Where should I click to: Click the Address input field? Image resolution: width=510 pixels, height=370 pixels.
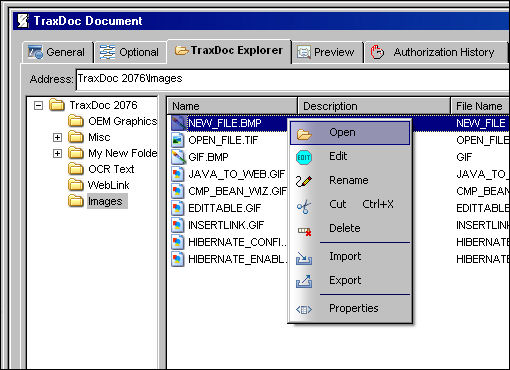pyautogui.click(x=293, y=79)
